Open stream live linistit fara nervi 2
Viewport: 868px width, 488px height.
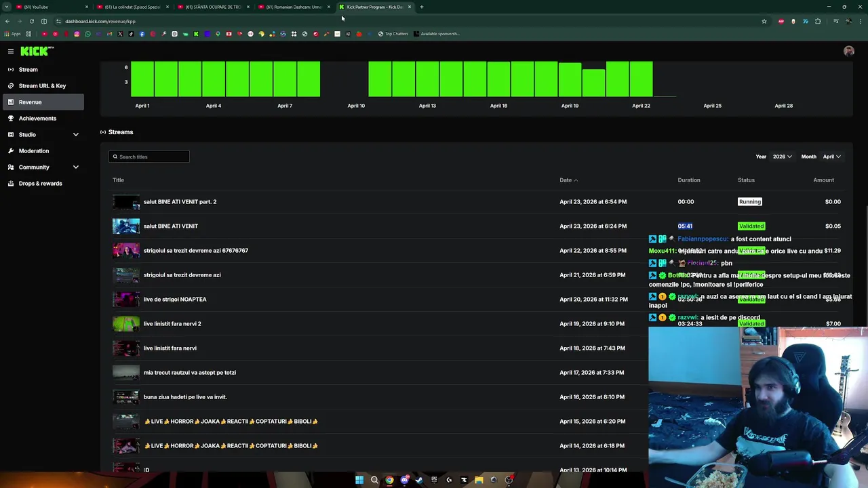tap(172, 323)
